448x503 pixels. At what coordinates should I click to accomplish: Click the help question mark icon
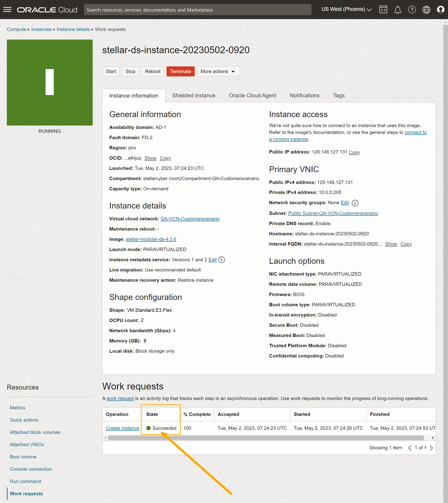(412, 10)
